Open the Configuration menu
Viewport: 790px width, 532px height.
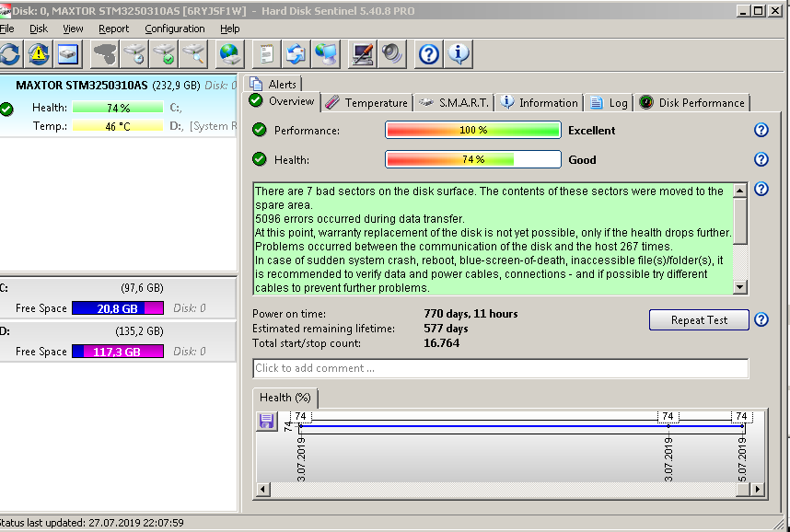coord(175,29)
